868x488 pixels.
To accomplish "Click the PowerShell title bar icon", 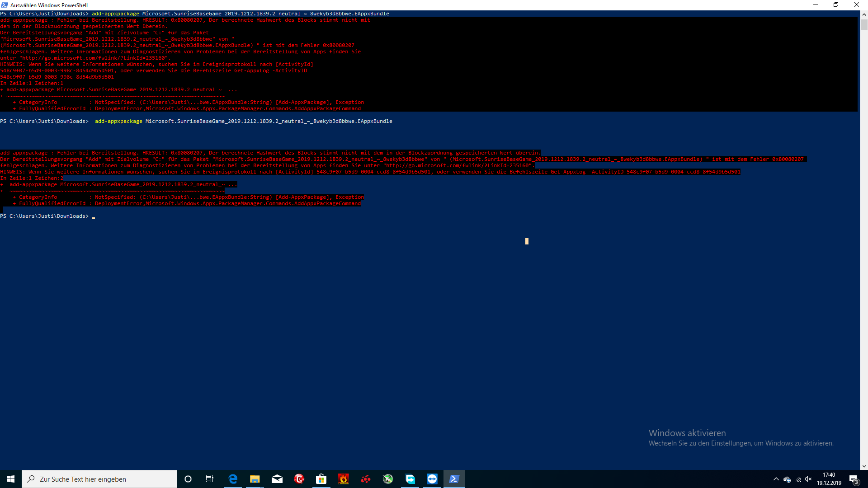I will point(5,5).
